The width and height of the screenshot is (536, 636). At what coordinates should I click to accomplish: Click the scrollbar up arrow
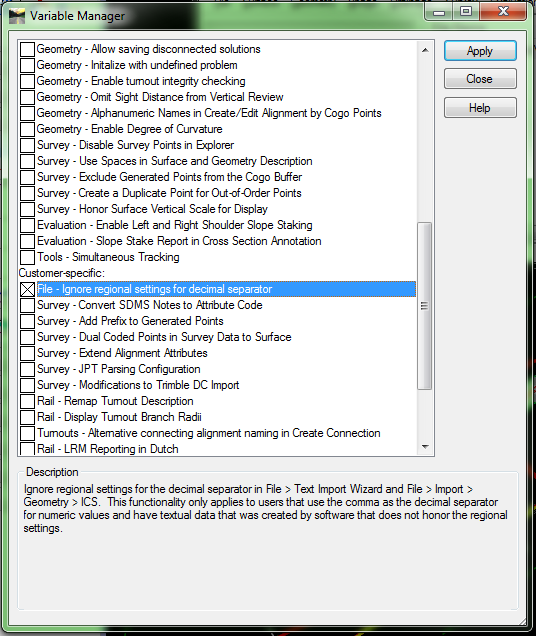425,50
